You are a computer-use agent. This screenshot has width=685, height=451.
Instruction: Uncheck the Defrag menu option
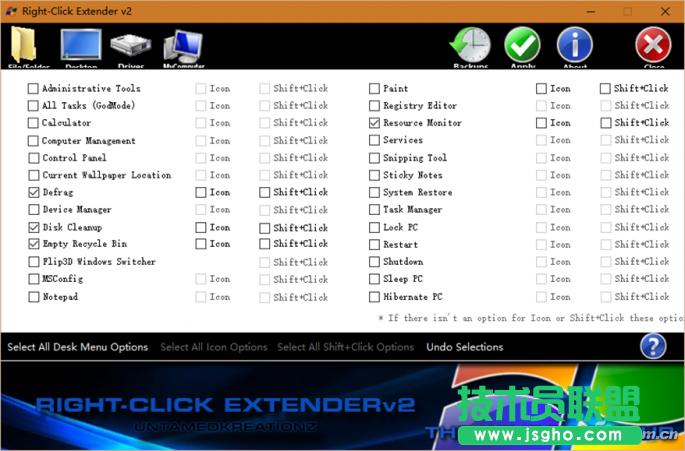[34, 192]
